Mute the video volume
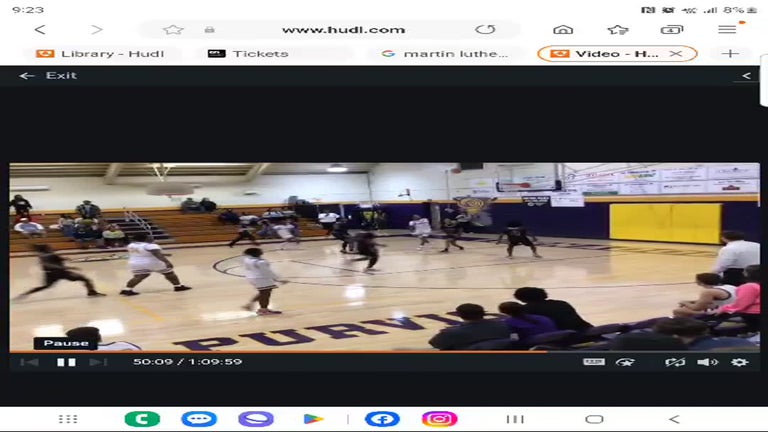This screenshot has width=768, height=432. (707, 362)
